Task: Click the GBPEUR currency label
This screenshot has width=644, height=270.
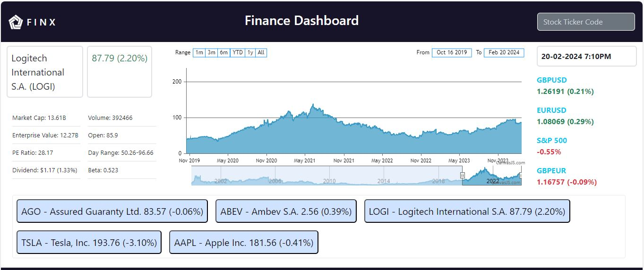Action: point(551,171)
